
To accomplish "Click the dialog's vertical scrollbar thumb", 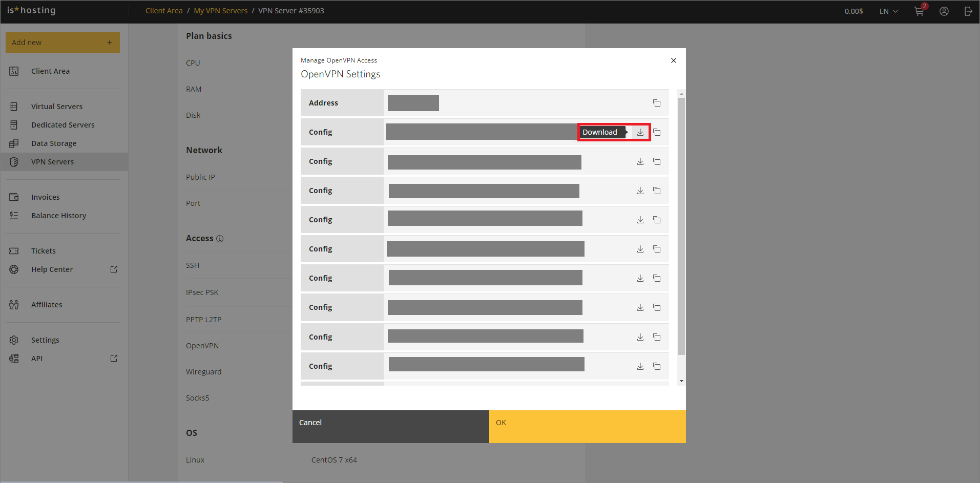I will point(681,226).
